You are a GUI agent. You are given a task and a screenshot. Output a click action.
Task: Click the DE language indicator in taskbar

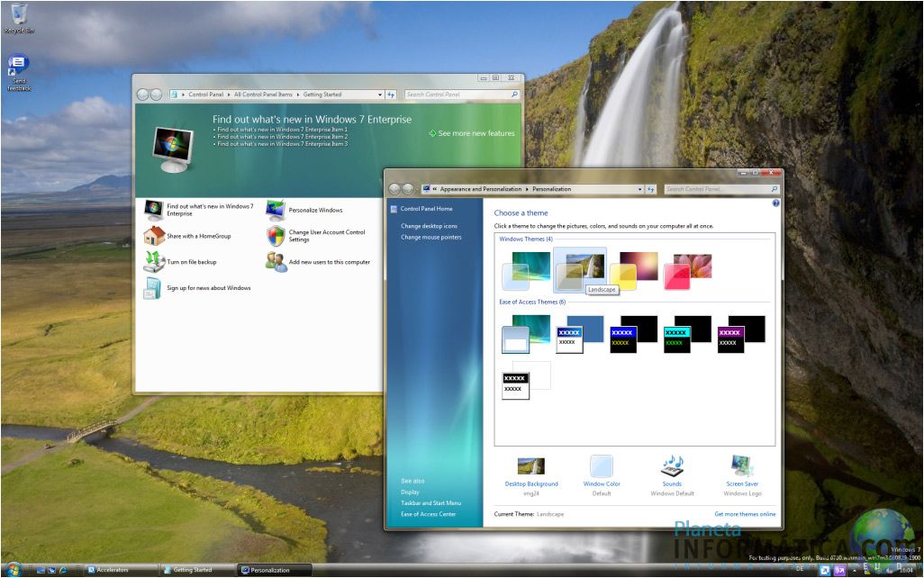tap(800, 569)
